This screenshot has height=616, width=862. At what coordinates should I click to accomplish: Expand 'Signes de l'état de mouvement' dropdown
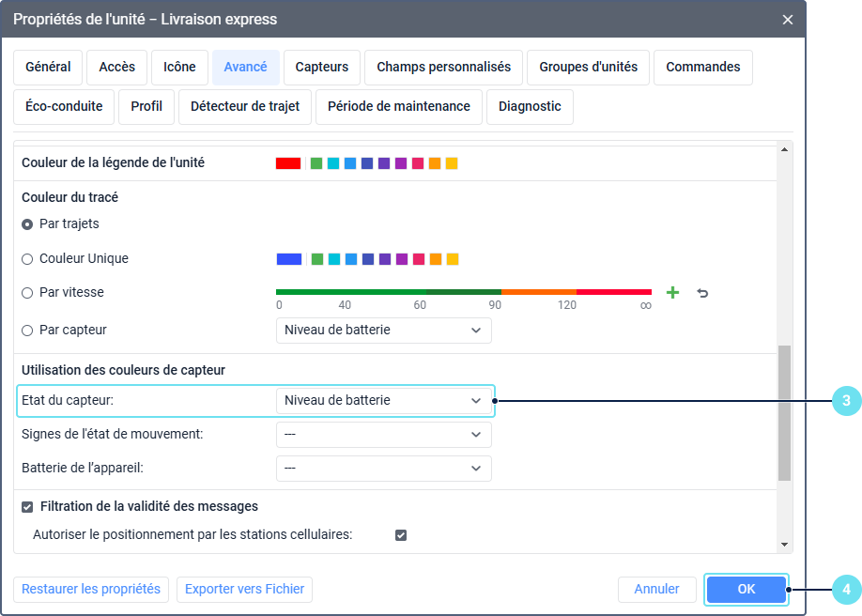pos(383,435)
